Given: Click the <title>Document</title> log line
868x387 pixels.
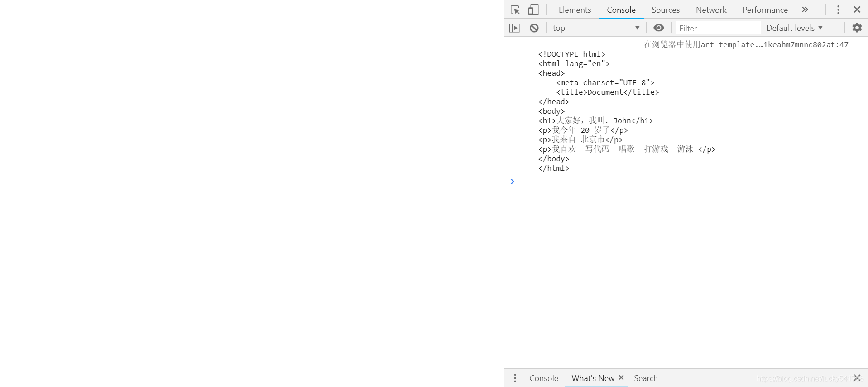Looking at the screenshot, I should 607,92.
